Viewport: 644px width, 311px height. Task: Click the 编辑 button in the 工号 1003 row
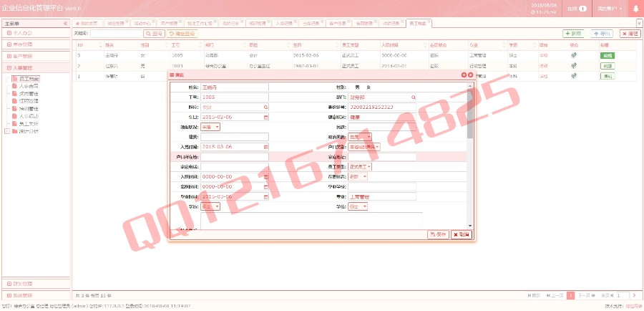pos(607,66)
